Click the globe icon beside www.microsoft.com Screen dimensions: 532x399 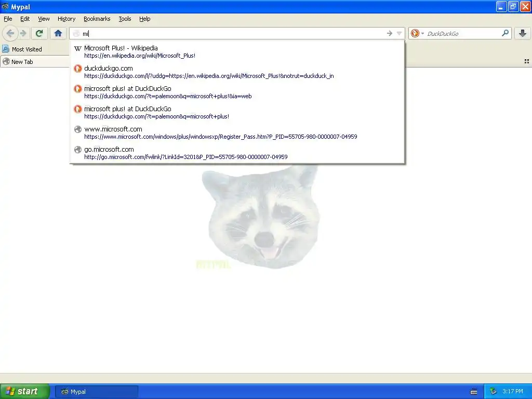(x=78, y=129)
